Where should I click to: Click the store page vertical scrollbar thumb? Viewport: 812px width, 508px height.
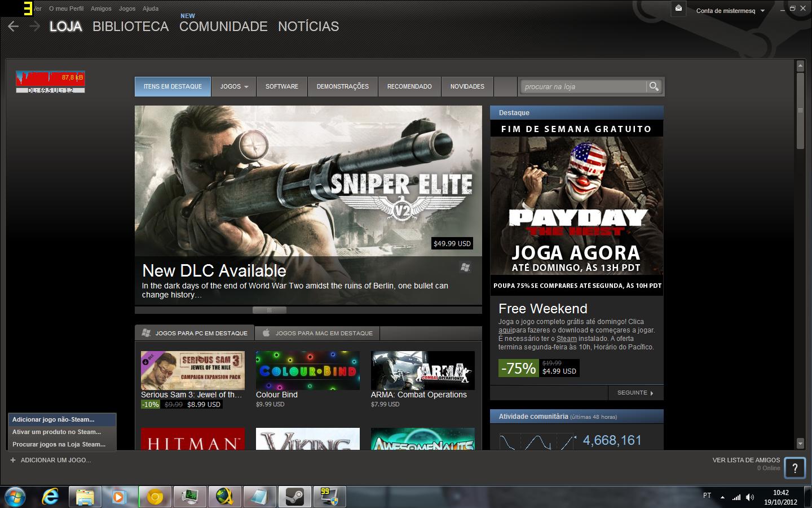800,111
